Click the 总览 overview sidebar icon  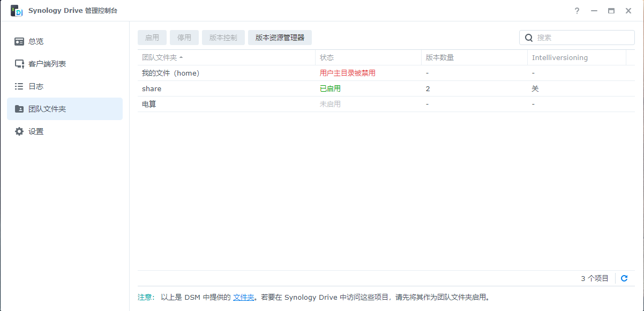(19, 41)
